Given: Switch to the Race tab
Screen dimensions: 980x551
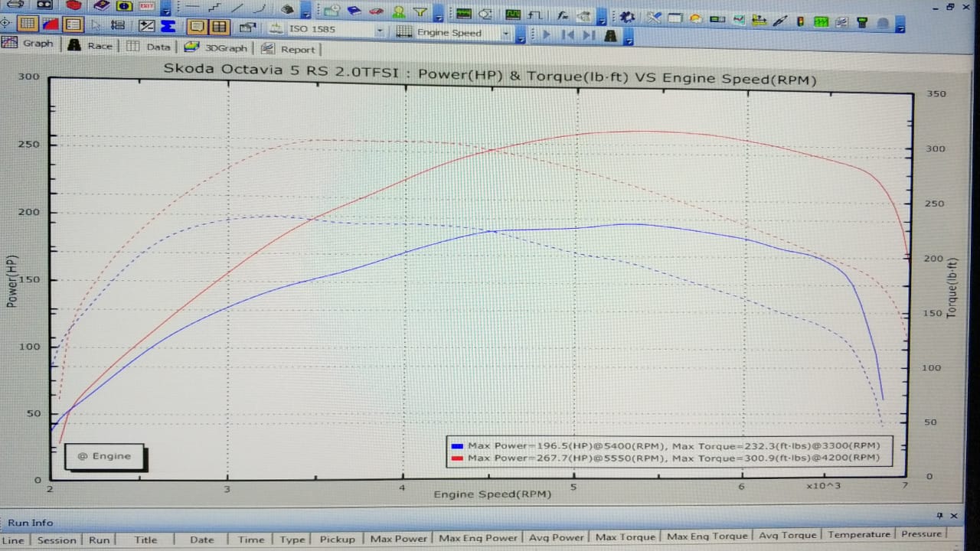Looking at the screenshot, I should [x=90, y=46].
